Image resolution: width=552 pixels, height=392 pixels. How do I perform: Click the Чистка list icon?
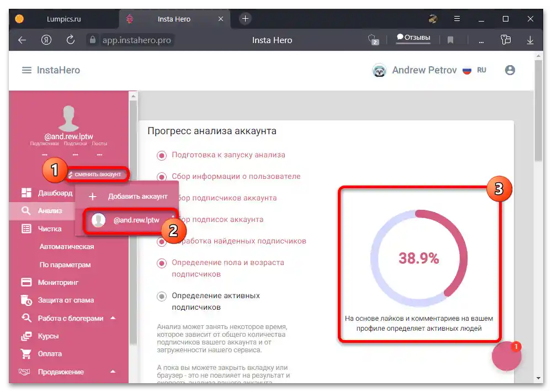[26, 229]
